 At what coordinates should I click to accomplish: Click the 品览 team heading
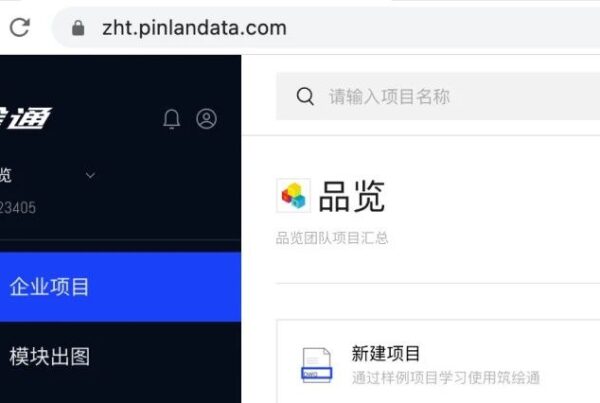point(352,196)
